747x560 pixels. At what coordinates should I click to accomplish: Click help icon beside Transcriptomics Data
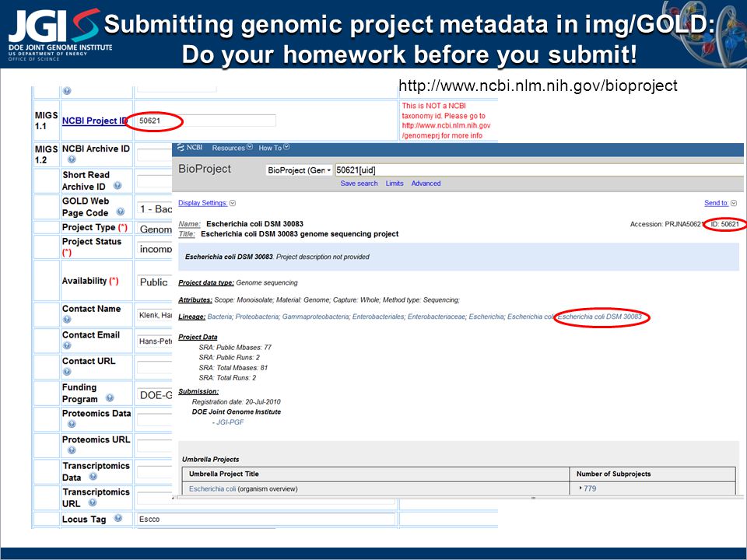pos(93,476)
